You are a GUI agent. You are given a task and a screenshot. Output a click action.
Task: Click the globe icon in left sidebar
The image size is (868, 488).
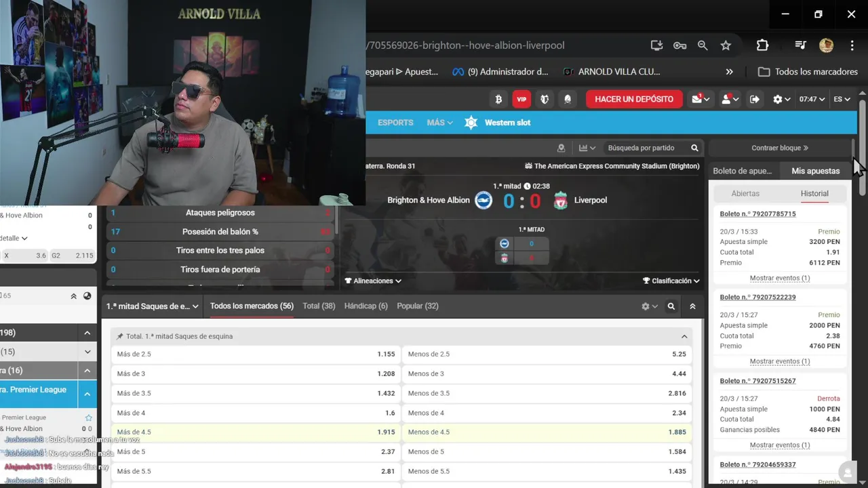pos(87,296)
